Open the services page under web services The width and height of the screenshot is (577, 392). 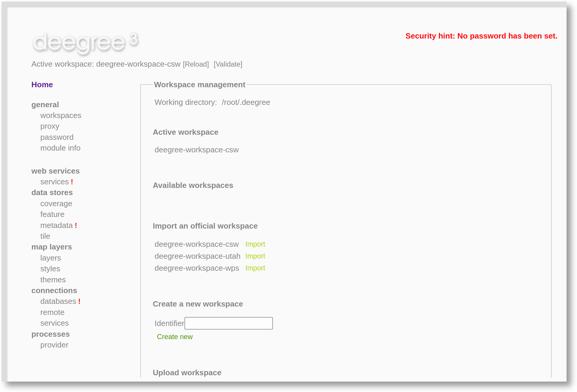click(x=55, y=182)
